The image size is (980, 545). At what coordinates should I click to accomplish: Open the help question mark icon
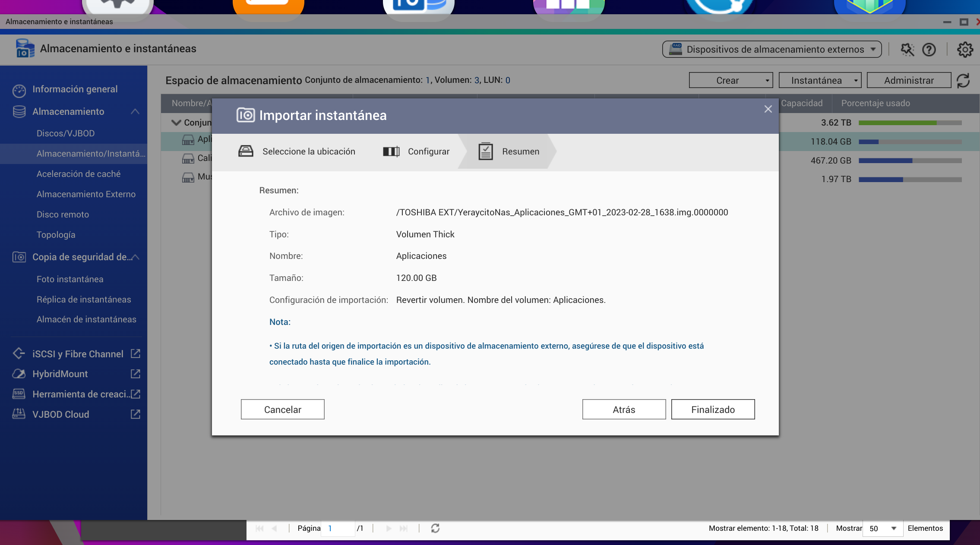pyautogui.click(x=929, y=50)
